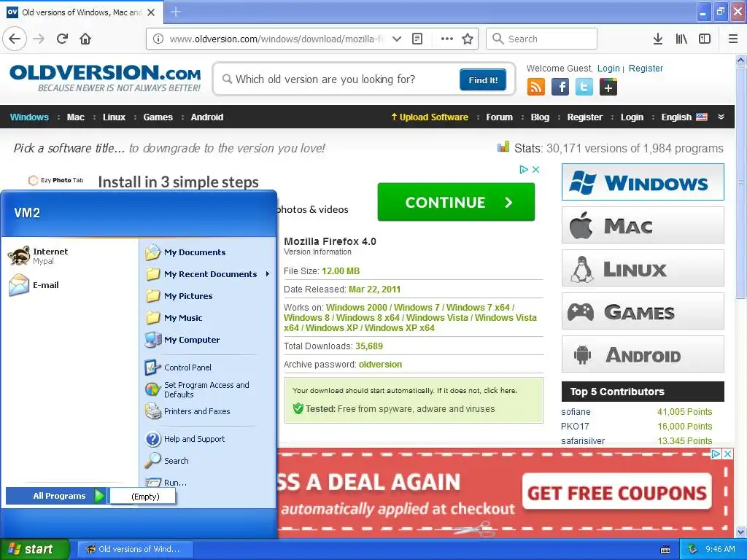Screen dimensions: 747x560
Task: Open the downloads arrow icon
Action: click(x=657, y=39)
